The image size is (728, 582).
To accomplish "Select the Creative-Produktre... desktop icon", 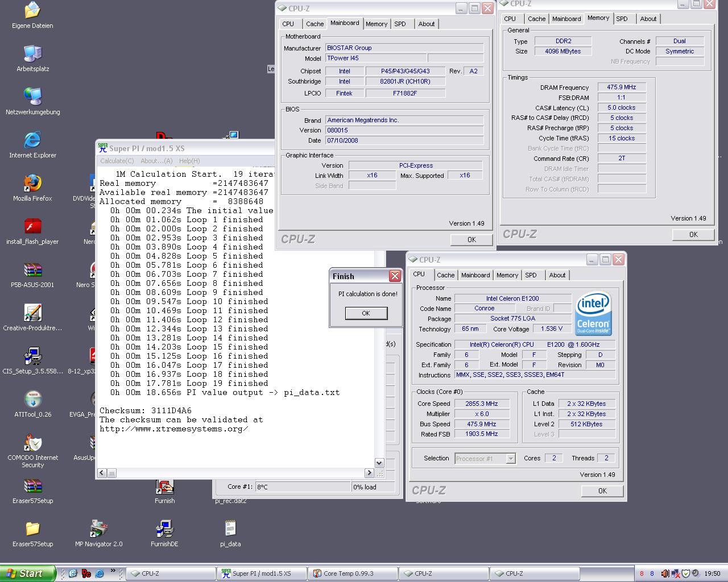I will (x=32, y=318).
